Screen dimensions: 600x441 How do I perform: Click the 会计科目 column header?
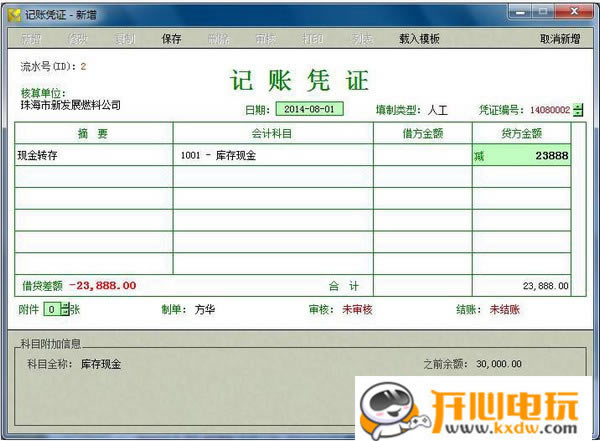click(272, 133)
